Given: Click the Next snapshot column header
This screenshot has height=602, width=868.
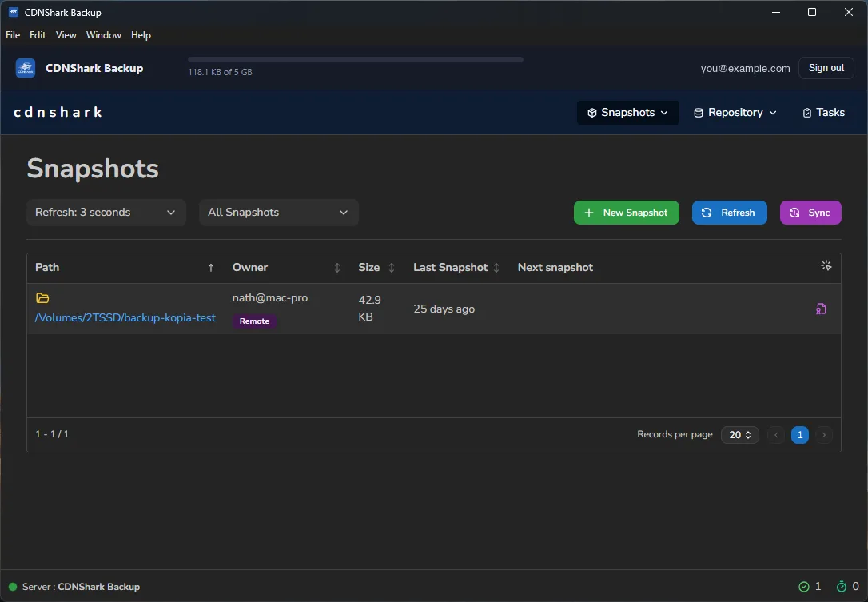Looking at the screenshot, I should click(555, 268).
